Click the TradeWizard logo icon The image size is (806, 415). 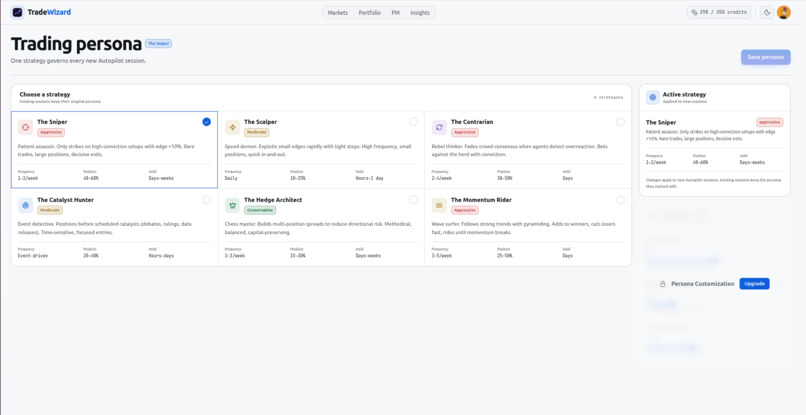pos(17,12)
